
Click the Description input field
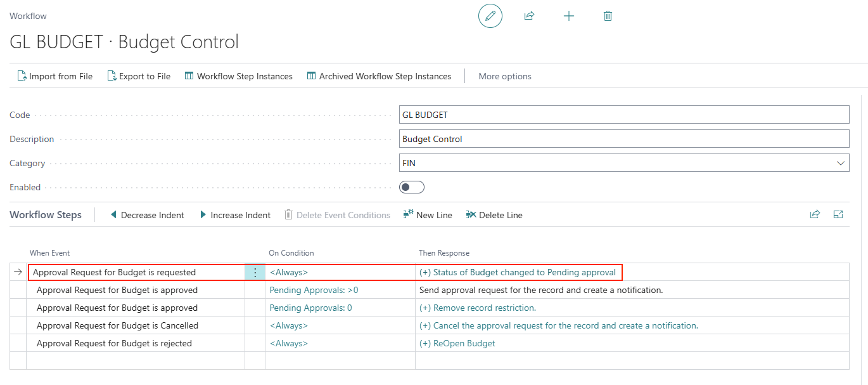[624, 139]
